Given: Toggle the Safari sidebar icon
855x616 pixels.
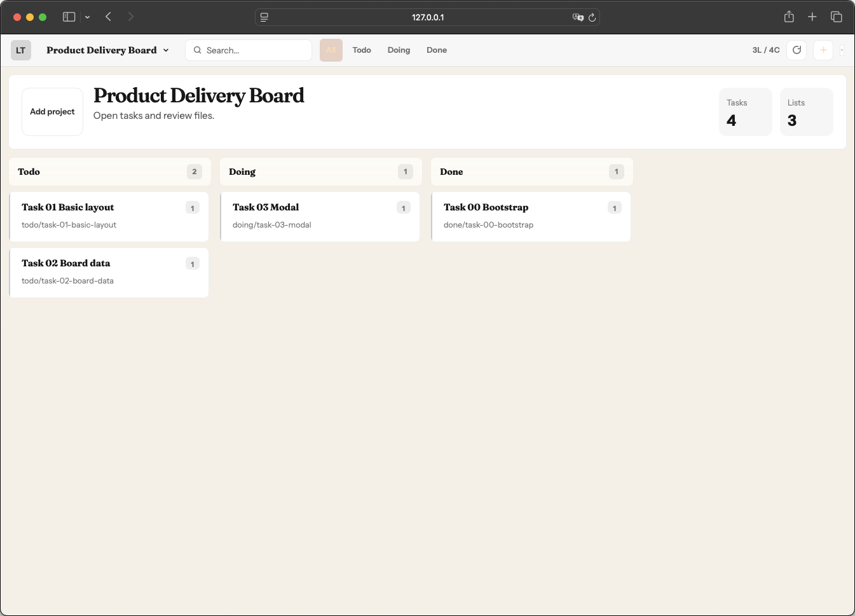Looking at the screenshot, I should point(69,17).
